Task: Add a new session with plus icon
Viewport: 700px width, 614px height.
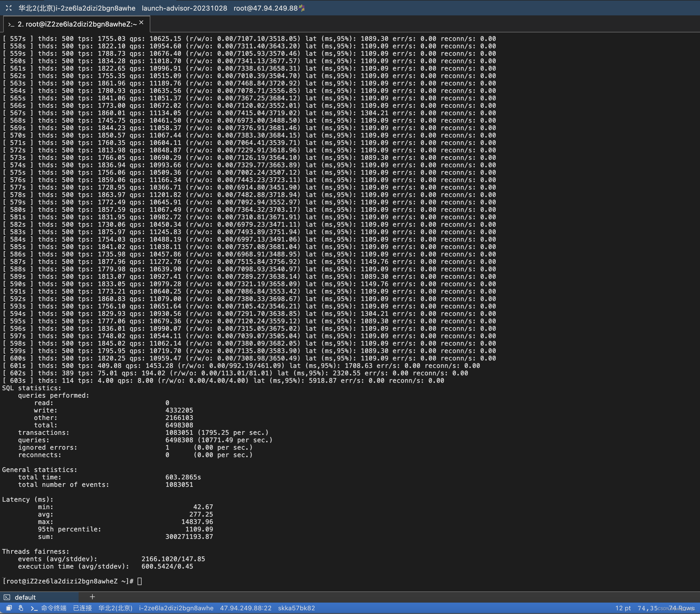Action: click(92, 597)
